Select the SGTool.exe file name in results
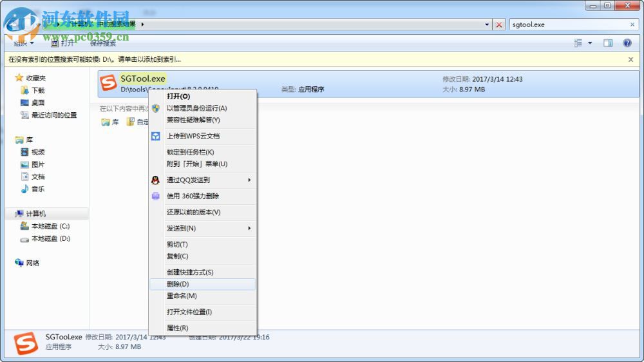644x362 pixels. 143,79
